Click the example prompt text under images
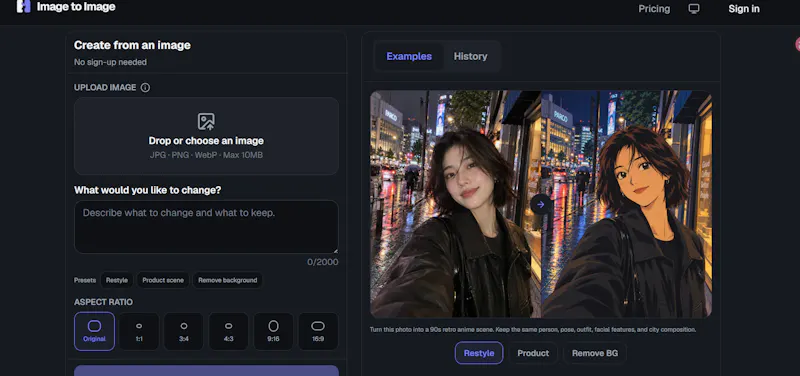800x376 pixels. [533, 330]
